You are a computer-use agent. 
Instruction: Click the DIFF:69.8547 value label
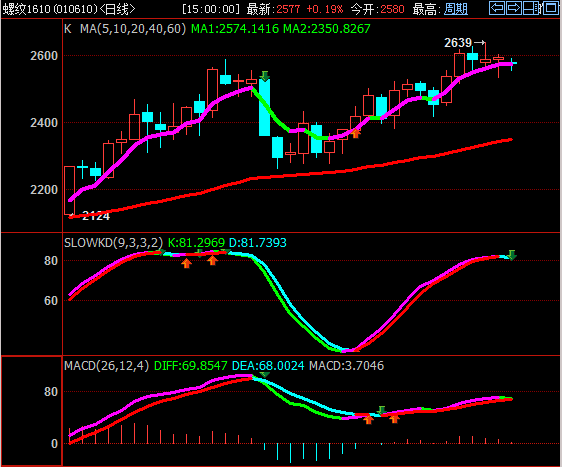click(x=191, y=366)
